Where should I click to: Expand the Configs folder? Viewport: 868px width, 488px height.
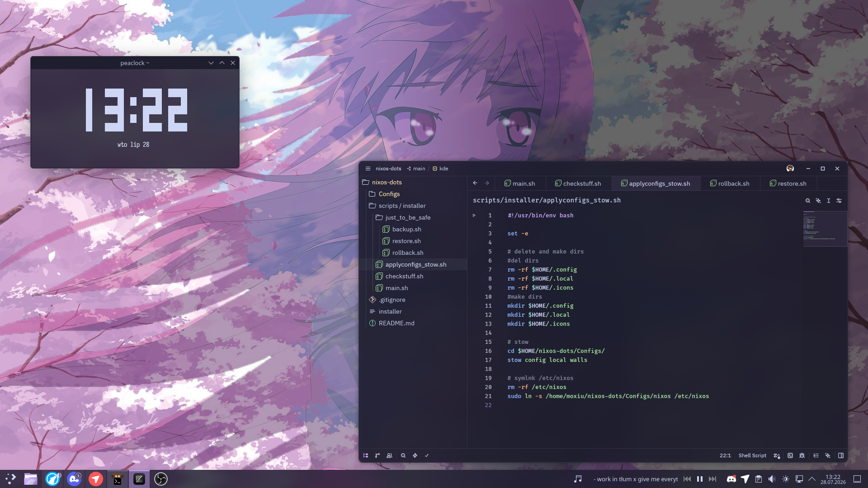[413, 194]
